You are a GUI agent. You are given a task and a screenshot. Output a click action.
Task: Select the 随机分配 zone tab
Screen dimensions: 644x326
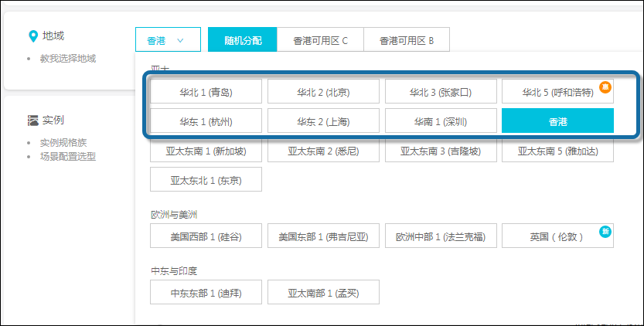coord(243,40)
